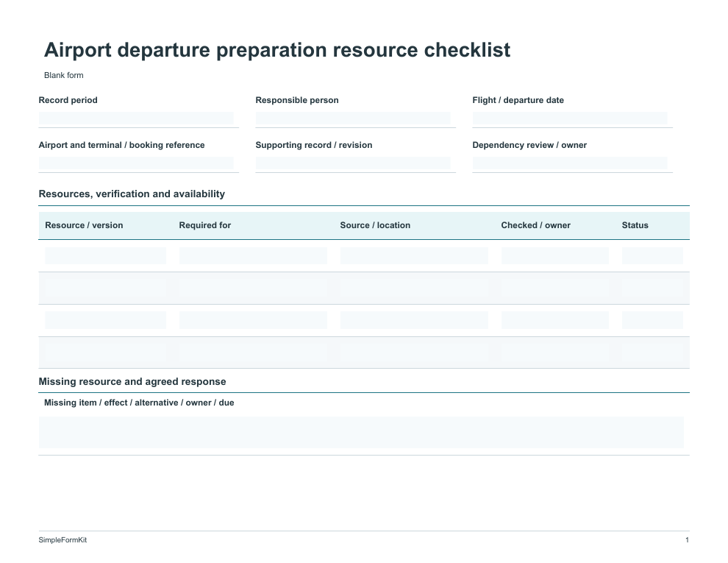The height and width of the screenshot is (563, 728).
Task: Click the Resource / version column header
Action: [x=84, y=225]
